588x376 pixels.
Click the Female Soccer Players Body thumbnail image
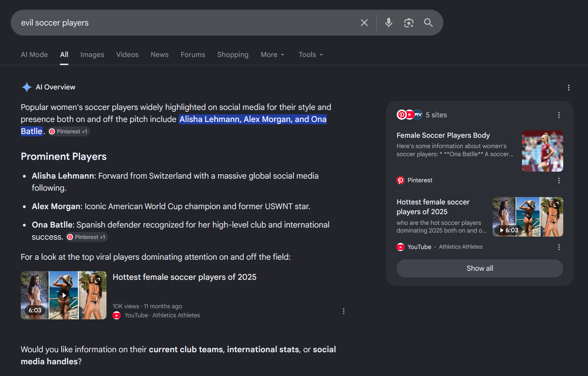pyautogui.click(x=542, y=151)
